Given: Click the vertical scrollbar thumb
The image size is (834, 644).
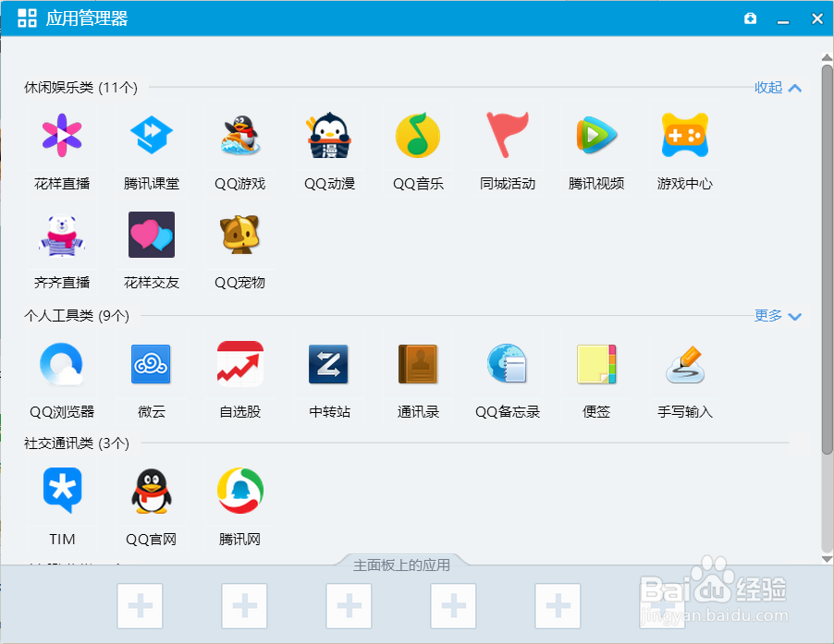Looking at the screenshot, I should 827,260.
